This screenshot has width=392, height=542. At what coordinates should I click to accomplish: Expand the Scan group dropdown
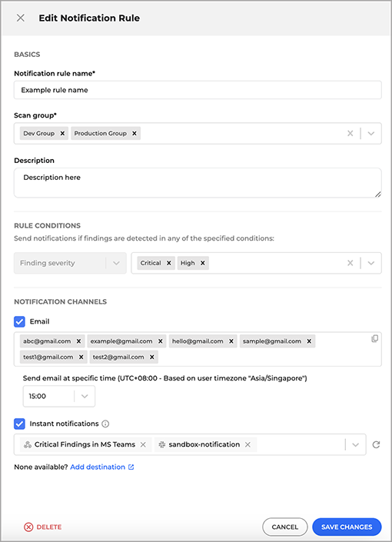(371, 134)
